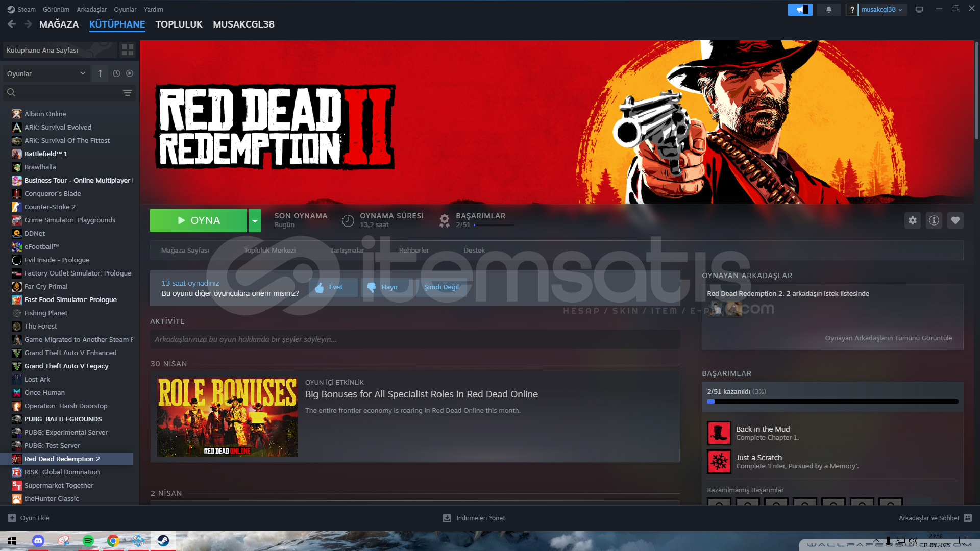Screen dimensions: 980x551
Task: Click the main page vertical scrollbar
Action: pos(976,92)
